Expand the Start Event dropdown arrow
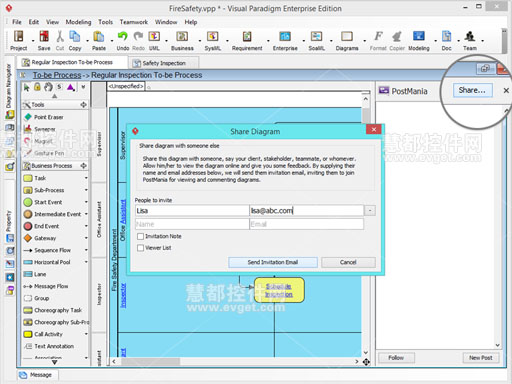512x384 pixels. tap(86, 202)
